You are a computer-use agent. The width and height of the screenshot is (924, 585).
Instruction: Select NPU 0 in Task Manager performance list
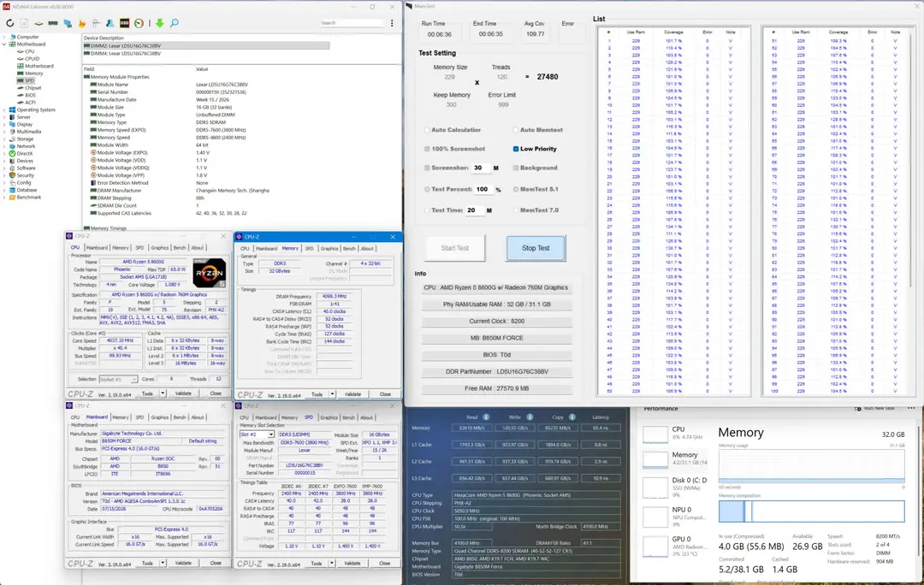pyautogui.click(x=675, y=516)
